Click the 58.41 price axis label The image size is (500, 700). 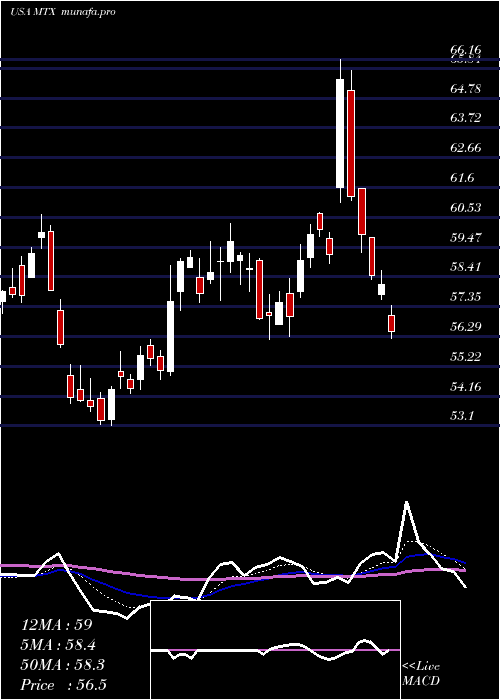pos(466,267)
